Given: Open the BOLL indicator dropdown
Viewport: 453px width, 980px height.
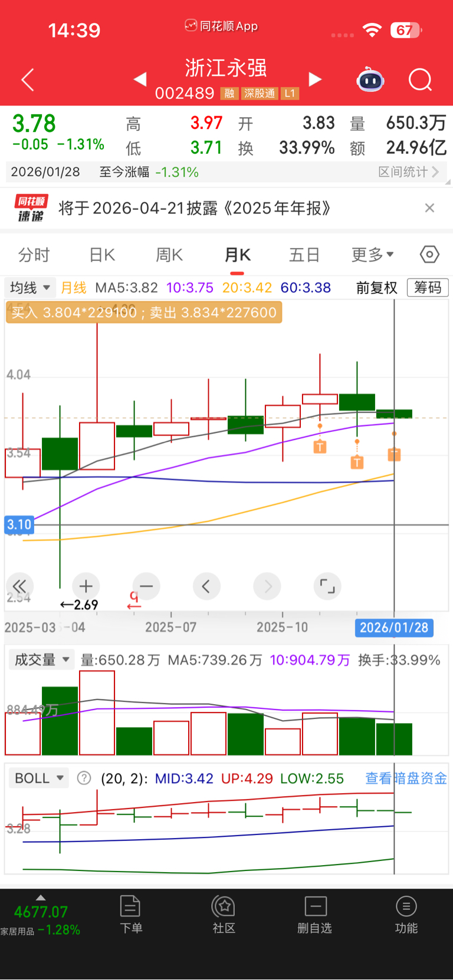Looking at the screenshot, I should (x=39, y=778).
